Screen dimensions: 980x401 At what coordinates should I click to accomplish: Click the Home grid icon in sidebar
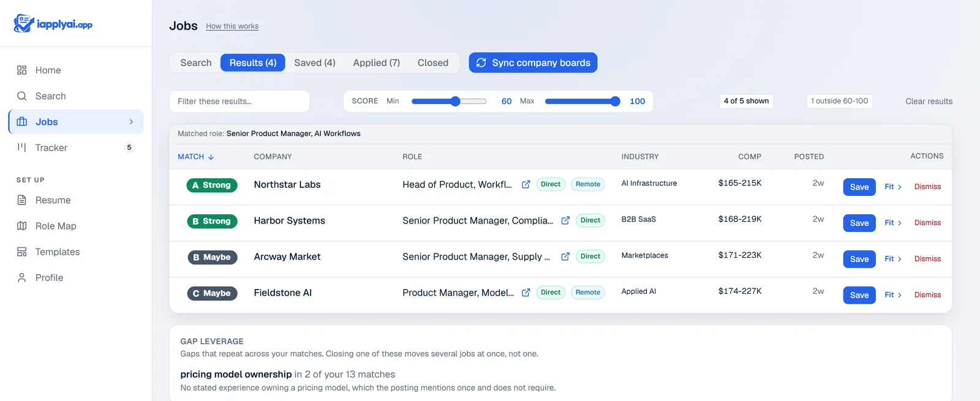pyautogui.click(x=22, y=70)
